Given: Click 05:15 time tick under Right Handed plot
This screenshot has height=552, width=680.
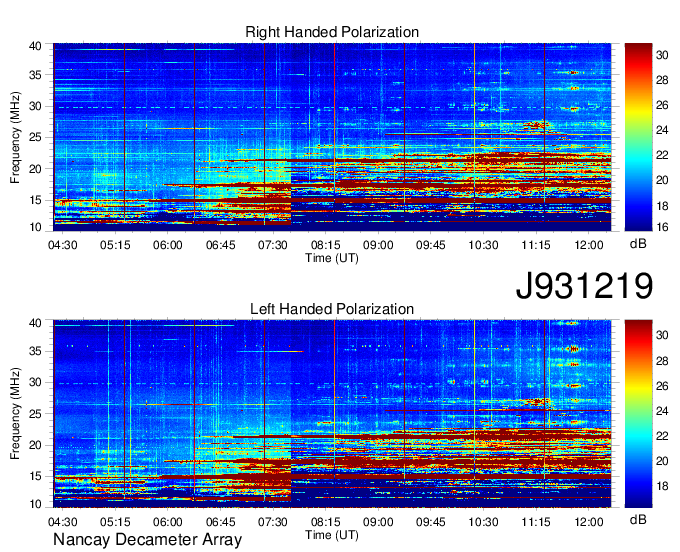Looking at the screenshot, I should click(115, 245).
